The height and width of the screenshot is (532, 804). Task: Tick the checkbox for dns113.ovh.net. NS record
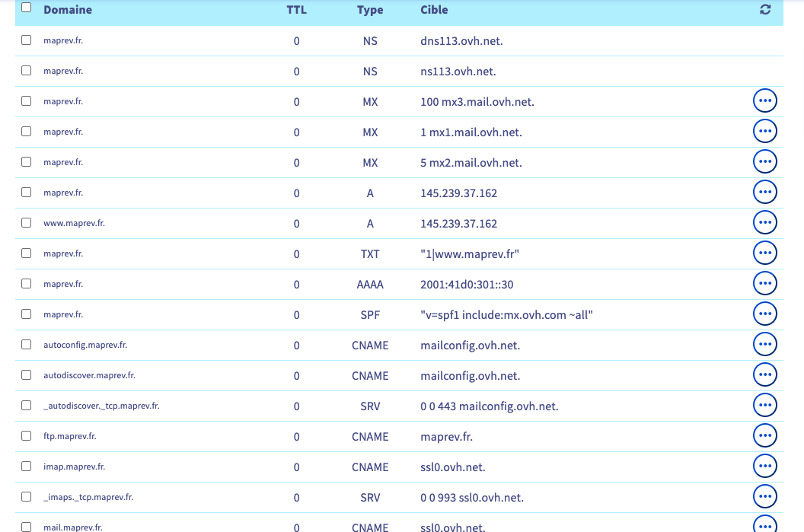pos(27,40)
